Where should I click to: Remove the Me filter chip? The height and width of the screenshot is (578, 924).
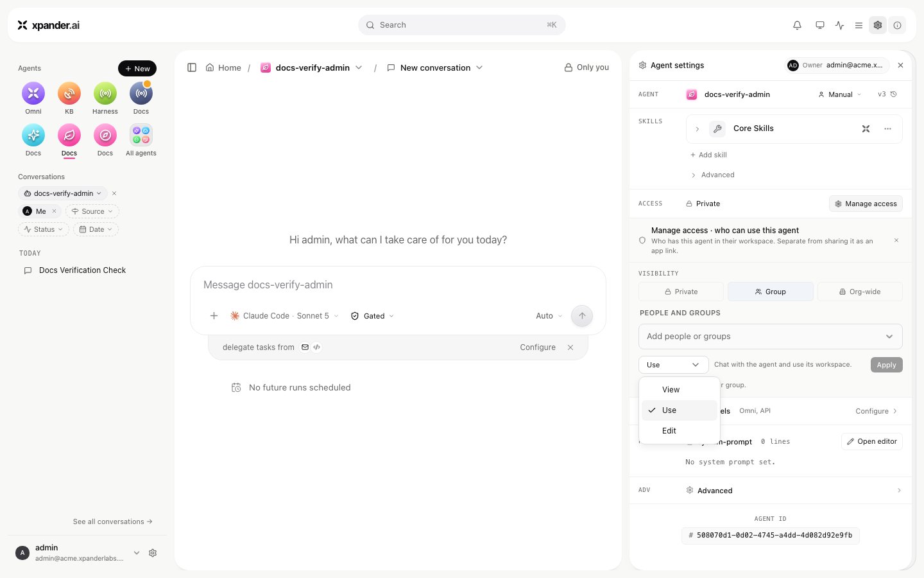pos(55,211)
